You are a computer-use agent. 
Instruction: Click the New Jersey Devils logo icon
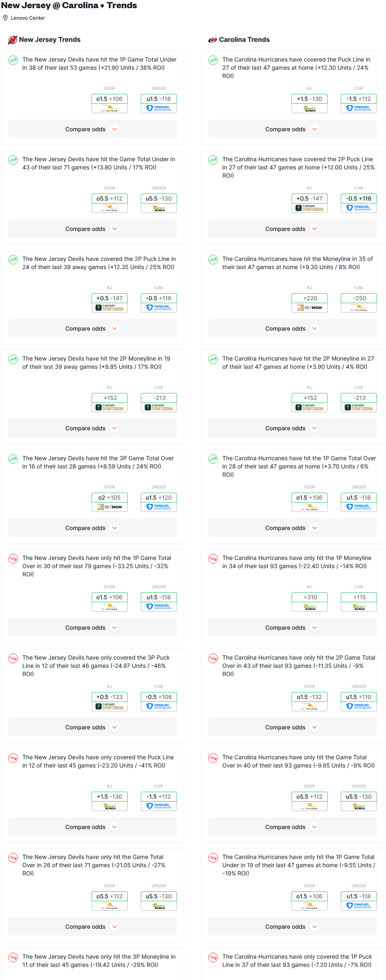[13, 40]
